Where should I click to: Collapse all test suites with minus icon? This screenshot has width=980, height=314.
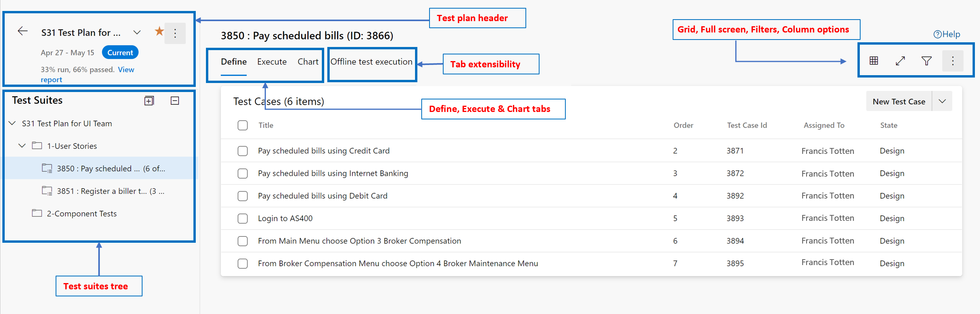[175, 101]
